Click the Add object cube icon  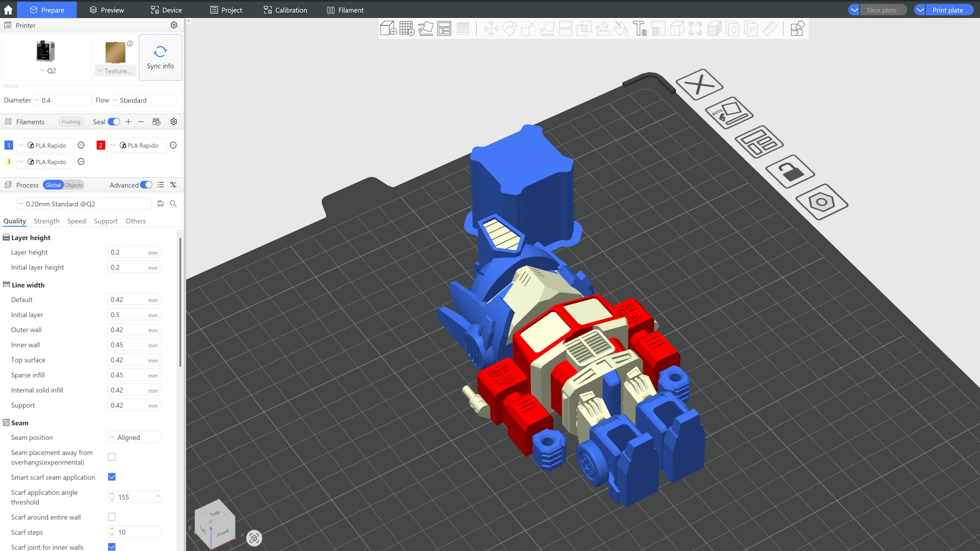coord(388,29)
